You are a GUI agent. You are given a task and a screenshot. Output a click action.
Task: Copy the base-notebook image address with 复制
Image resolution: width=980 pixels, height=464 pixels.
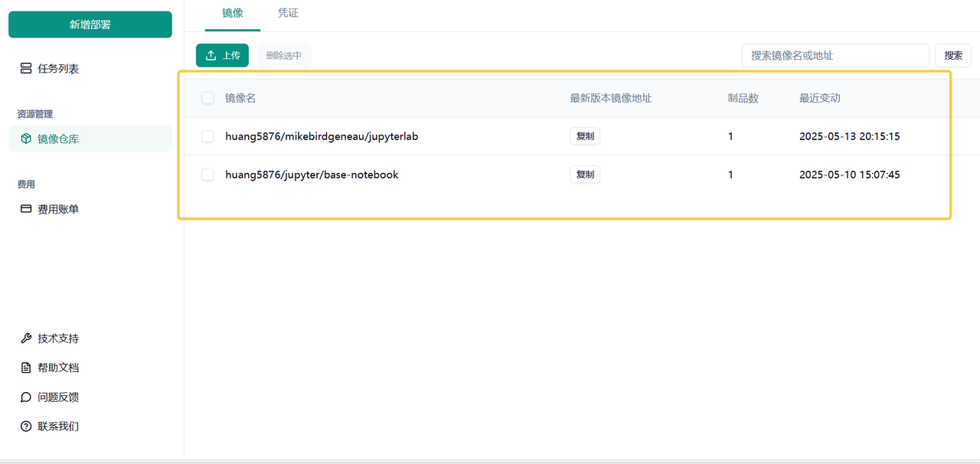click(585, 175)
